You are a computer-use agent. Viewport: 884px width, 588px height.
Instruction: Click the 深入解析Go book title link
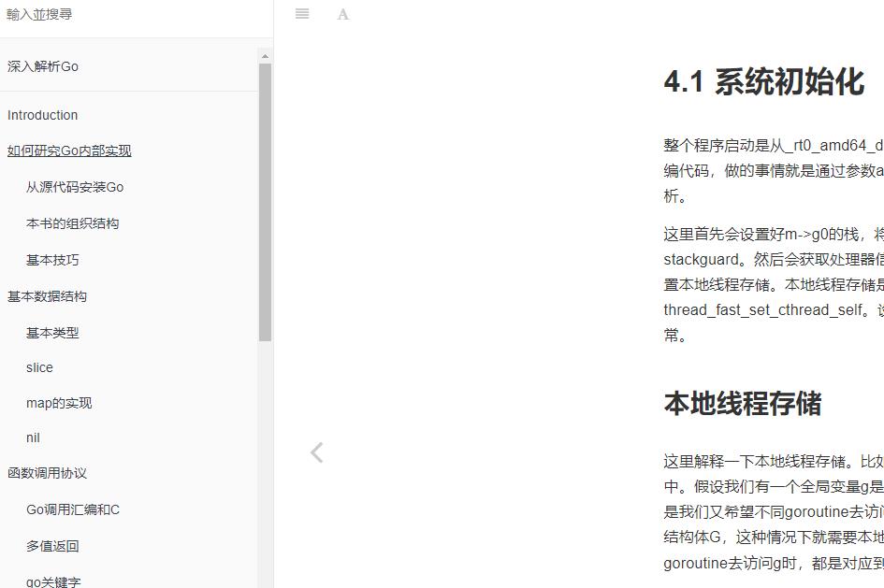click(40, 66)
